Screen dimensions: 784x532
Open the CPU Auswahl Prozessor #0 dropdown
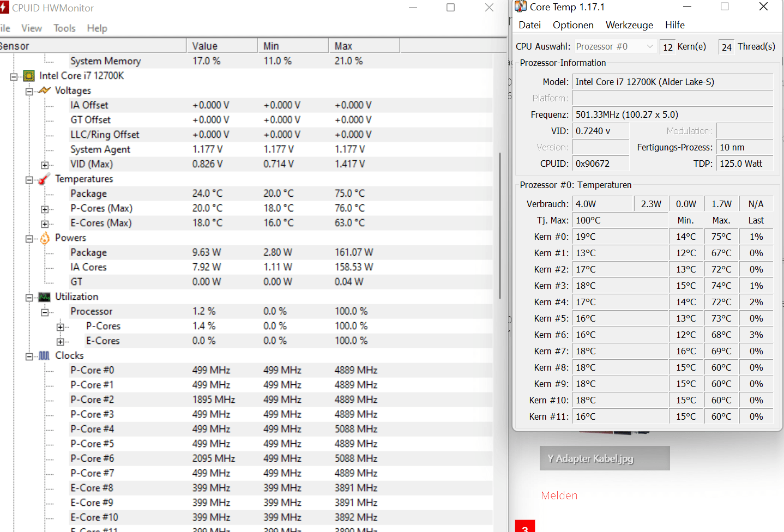point(614,46)
